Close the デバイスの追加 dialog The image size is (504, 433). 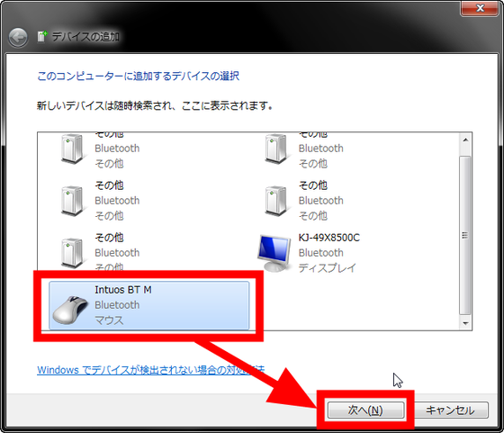pyautogui.click(x=480, y=8)
